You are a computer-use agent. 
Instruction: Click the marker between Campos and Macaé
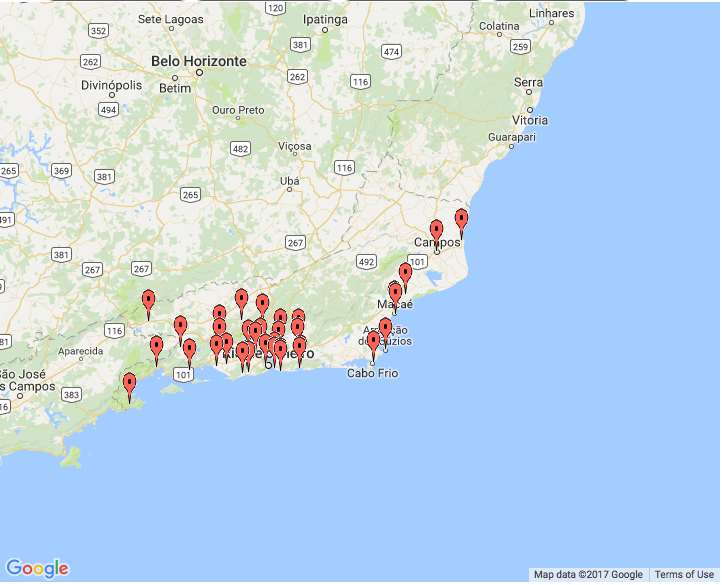click(x=405, y=274)
